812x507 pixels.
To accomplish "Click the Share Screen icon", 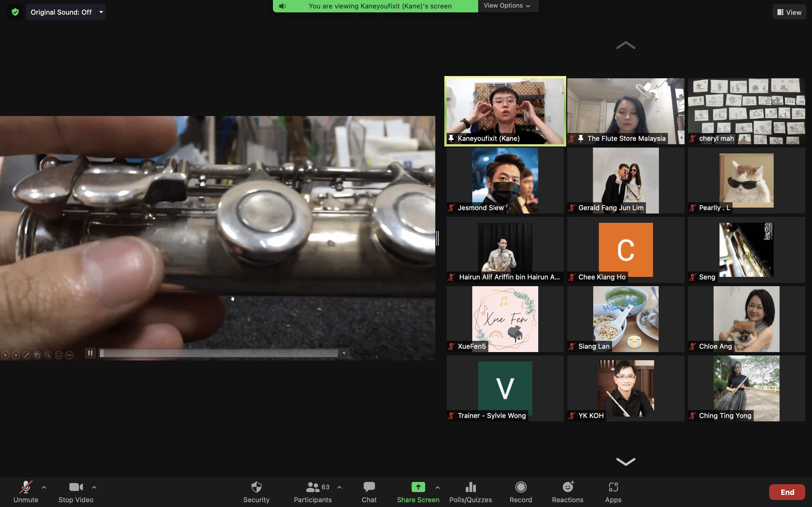I will 418,487.
